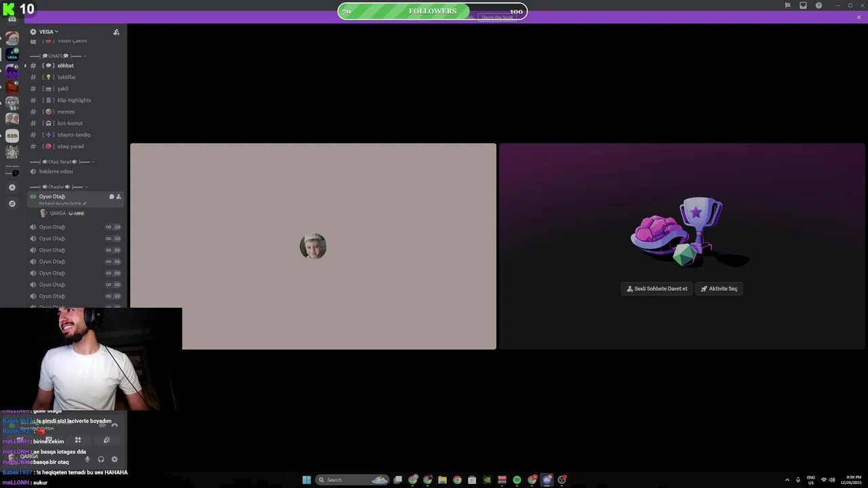Open the memes channel
The image size is (868, 488).
coord(76,112)
